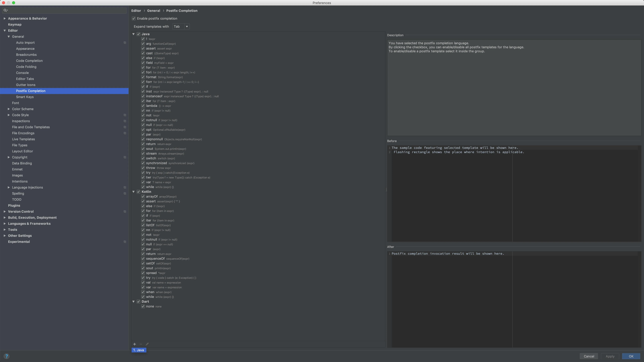This screenshot has height=362, width=644.
Task: Open Live Templates settings page
Action: [x=23, y=139]
